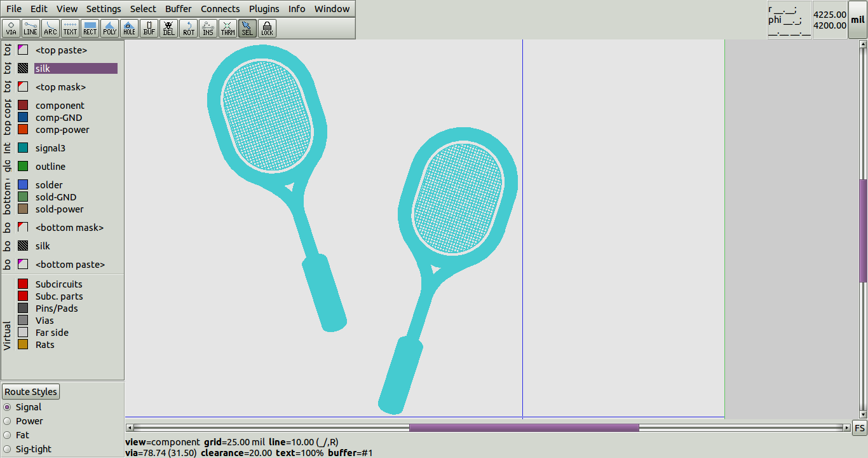Switch to the Power route style

tap(8, 421)
